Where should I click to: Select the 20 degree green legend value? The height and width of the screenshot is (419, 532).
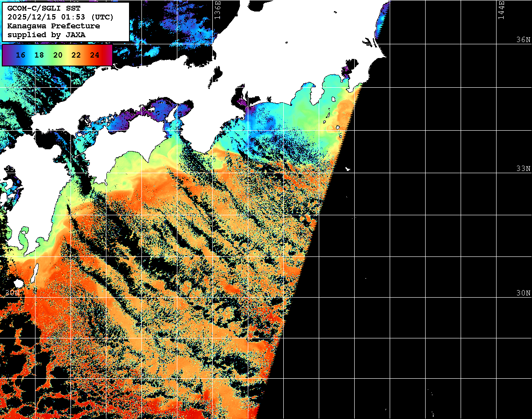pos(58,55)
